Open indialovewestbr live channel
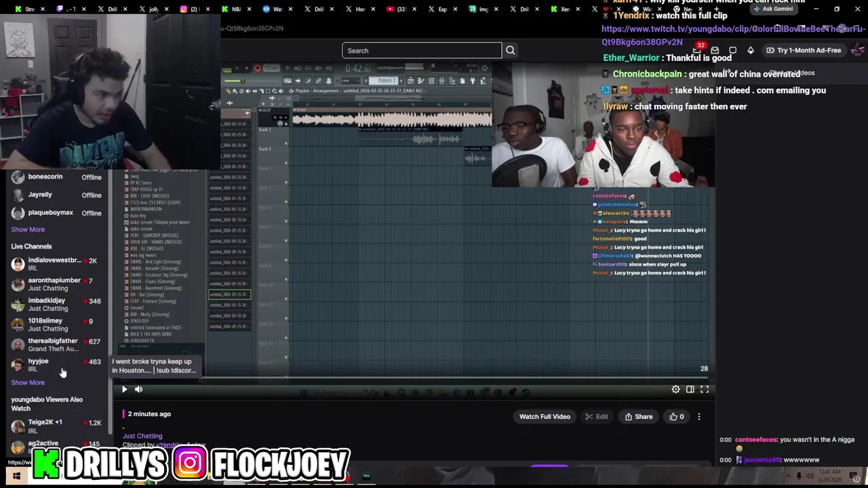Screen dimensions: 868x488 (x=56, y=264)
